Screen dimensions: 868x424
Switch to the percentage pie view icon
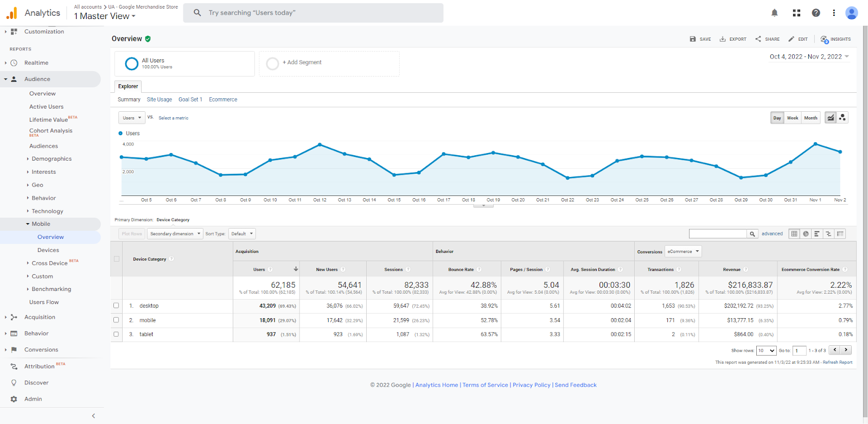[806, 234]
